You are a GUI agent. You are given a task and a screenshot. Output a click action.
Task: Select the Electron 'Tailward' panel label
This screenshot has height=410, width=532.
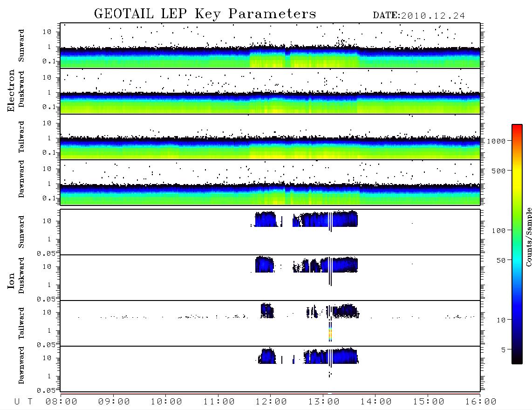coord(21,137)
